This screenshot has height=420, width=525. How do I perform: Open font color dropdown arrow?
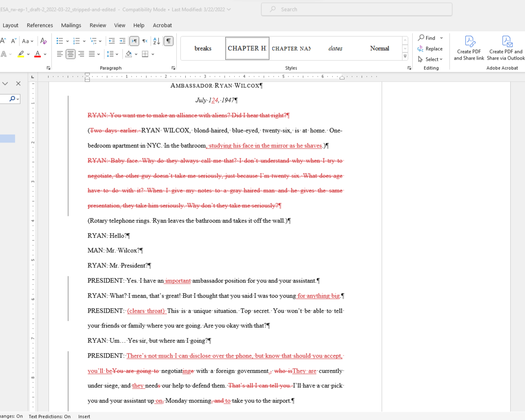(45, 54)
